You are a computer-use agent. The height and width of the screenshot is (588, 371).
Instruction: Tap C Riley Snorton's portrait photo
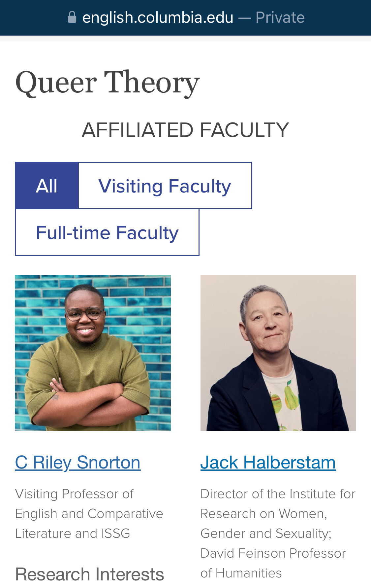[x=93, y=353]
